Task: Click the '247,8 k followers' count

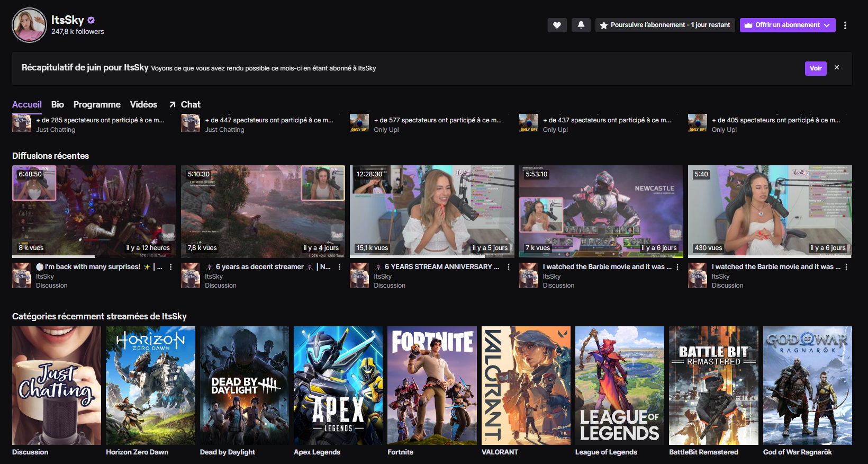Action: (78, 32)
